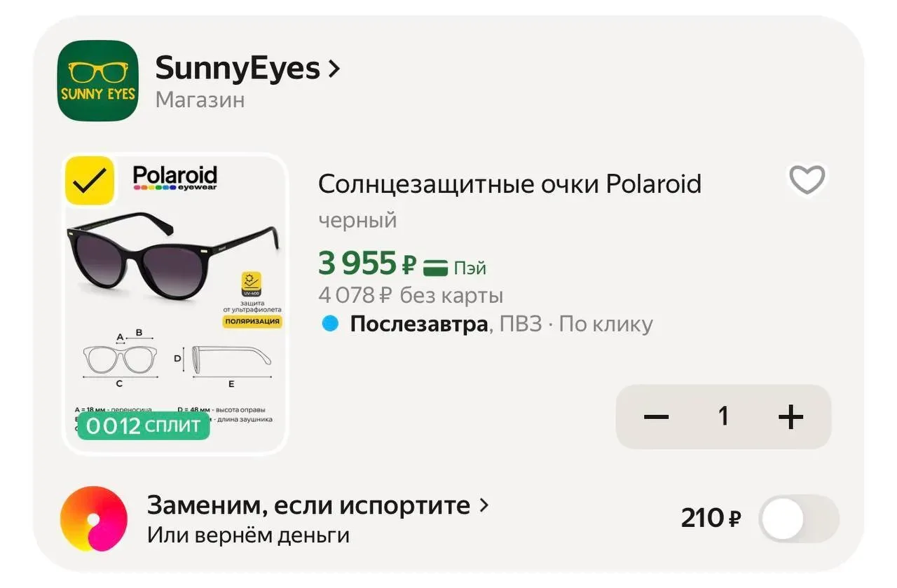Expand the chevron next to SunnyEyes

point(334,69)
